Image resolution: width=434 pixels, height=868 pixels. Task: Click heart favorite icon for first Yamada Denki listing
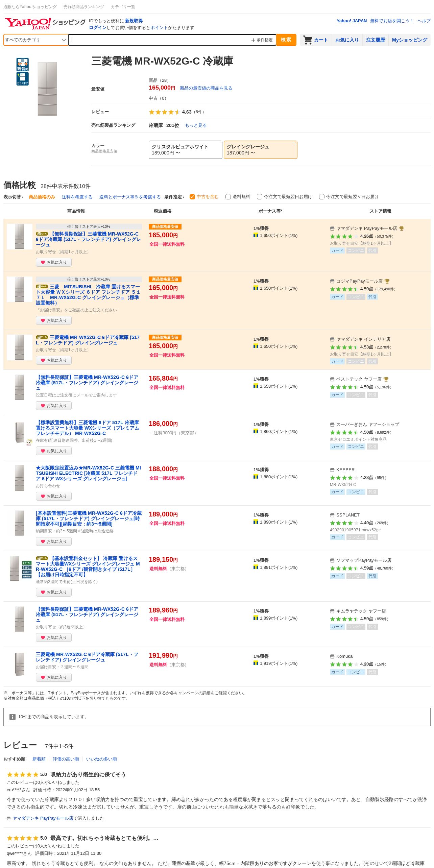[x=43, y=262]
